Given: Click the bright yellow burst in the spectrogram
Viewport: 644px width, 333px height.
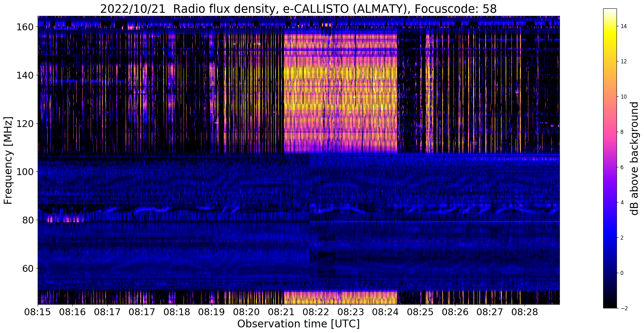Looking at the screenshot, I should click(x=340, y=94).
